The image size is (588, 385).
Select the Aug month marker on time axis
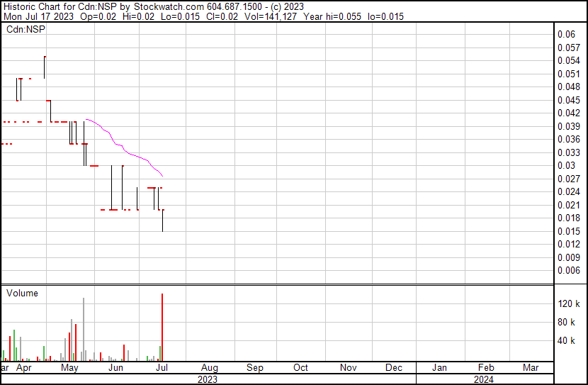[208, 368]
